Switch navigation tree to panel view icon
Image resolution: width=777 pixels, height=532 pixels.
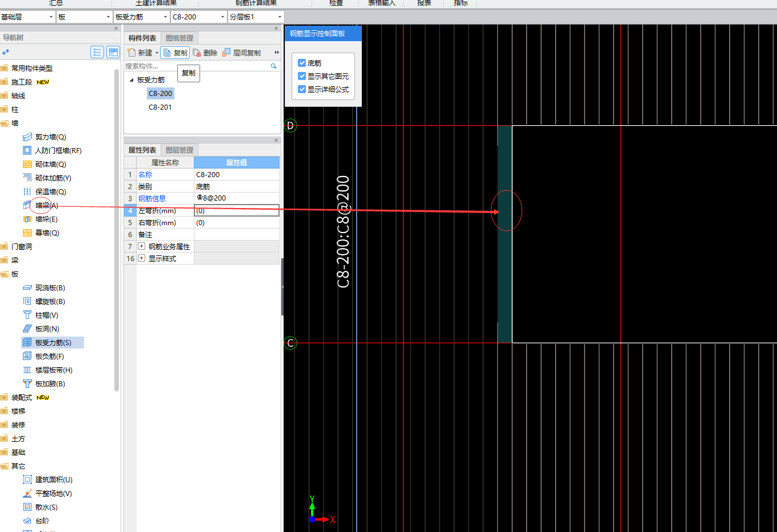[113, 53]
